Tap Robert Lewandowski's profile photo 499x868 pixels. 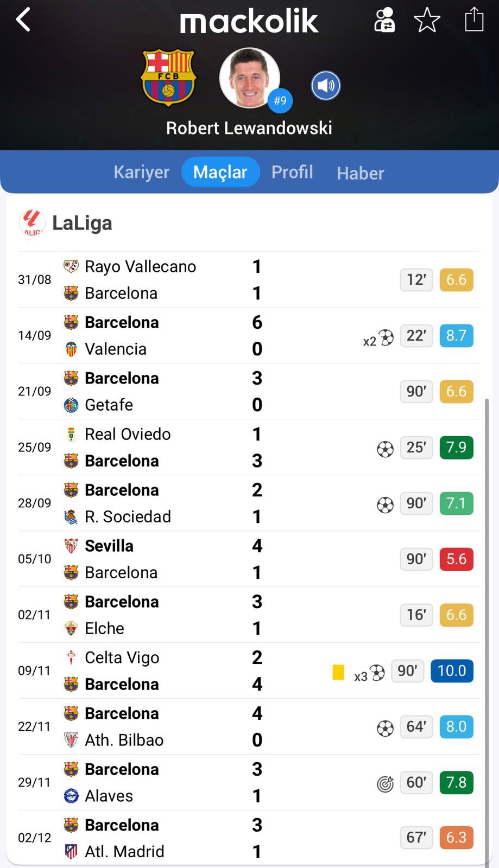[249, 78]
